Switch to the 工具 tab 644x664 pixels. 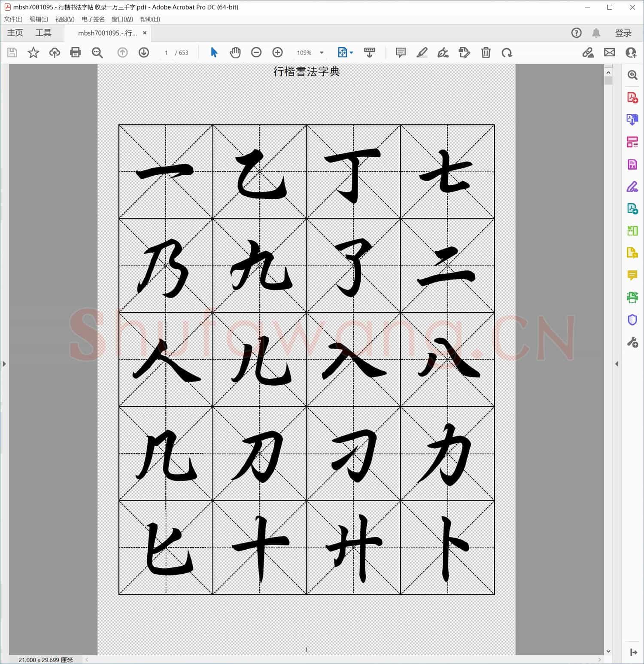coord(43,33)
